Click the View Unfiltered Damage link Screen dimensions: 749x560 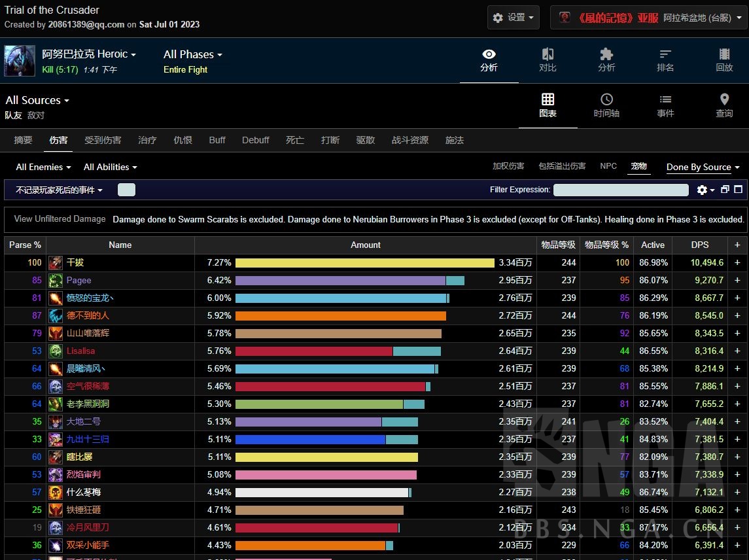click(x=60, y=219)
